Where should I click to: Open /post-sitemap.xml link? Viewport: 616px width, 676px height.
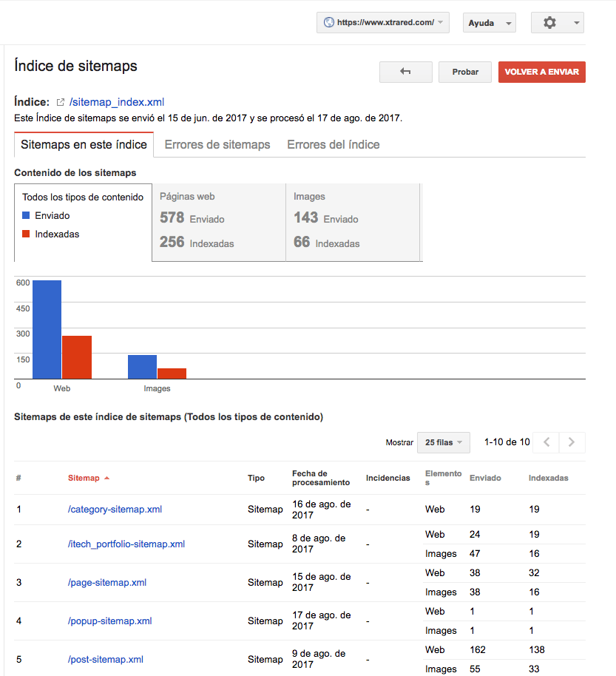point(105,659)
